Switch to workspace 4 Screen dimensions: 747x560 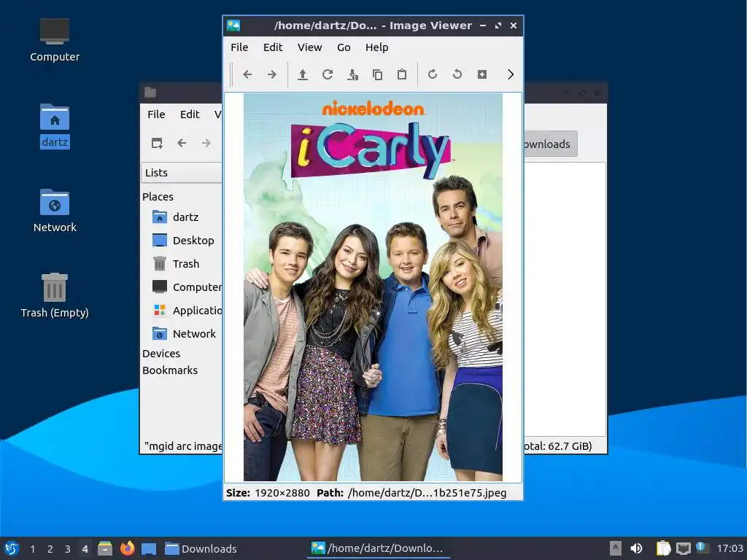coord(85,548)
